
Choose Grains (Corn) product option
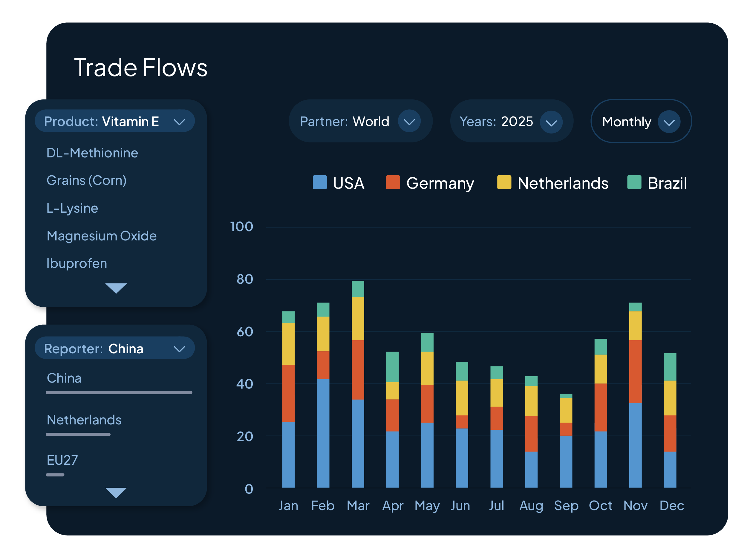(x=86, y=181)
